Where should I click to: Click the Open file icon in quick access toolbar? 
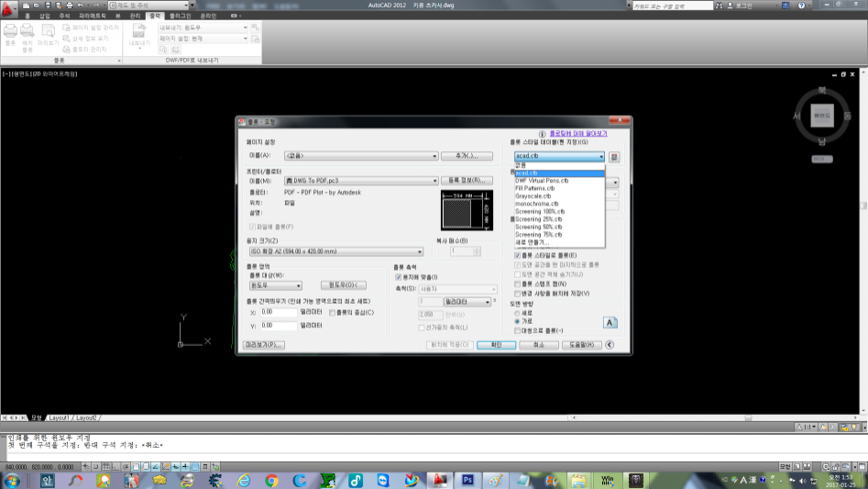[37, 5]
